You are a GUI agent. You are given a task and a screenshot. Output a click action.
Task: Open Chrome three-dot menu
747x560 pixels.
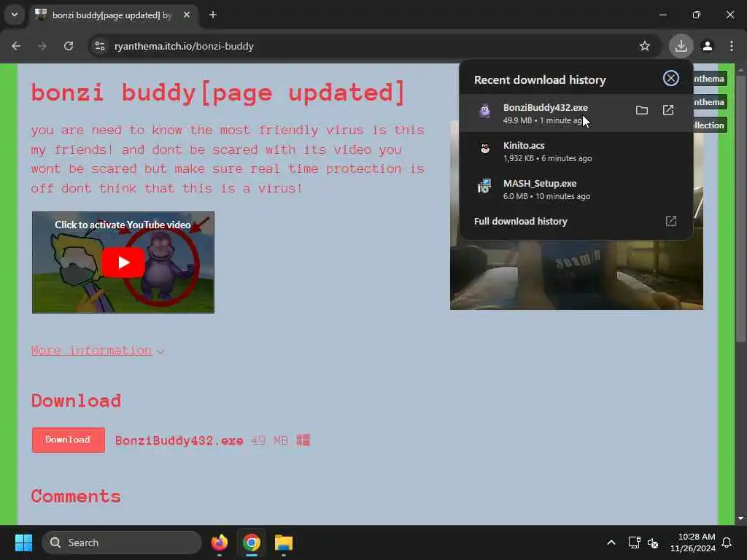(x=731, y=46)
